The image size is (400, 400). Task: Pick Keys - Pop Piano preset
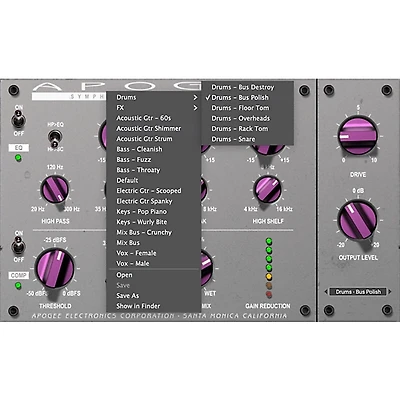click(x=154, y=211)
